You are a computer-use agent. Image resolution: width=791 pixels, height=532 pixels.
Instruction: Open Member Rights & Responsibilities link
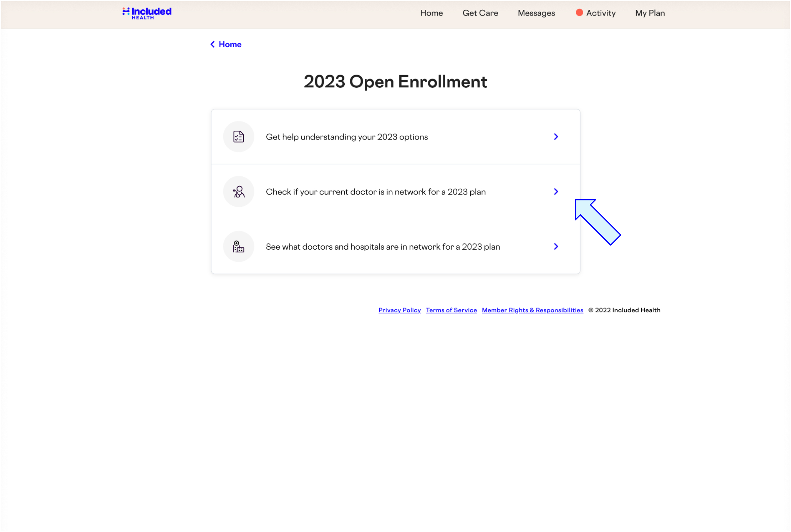coord(532,310)
